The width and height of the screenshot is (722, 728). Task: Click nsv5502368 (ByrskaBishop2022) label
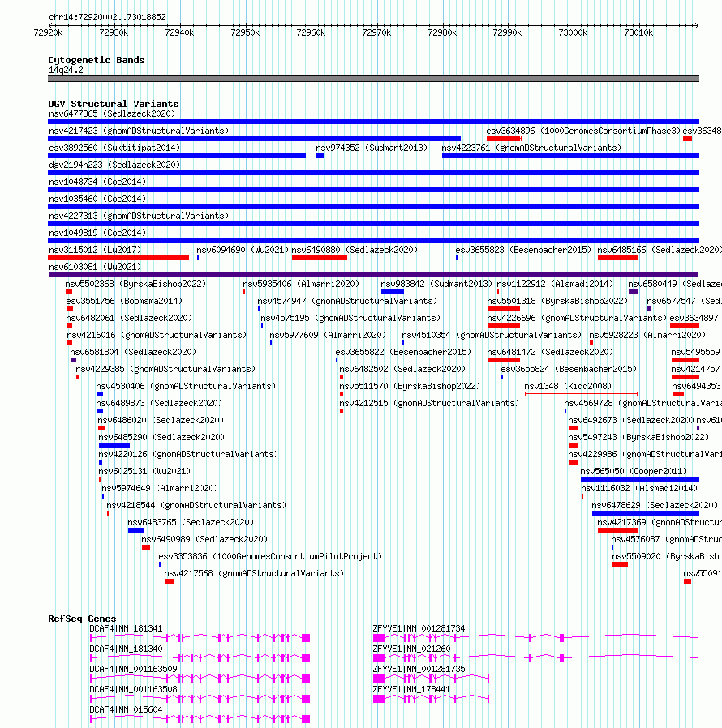point(135,284)
